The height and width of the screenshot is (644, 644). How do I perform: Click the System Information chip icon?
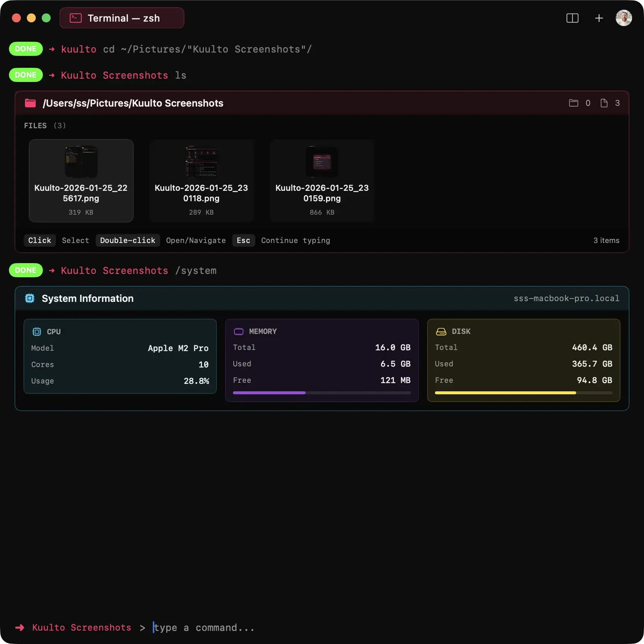tap(30, 299)
